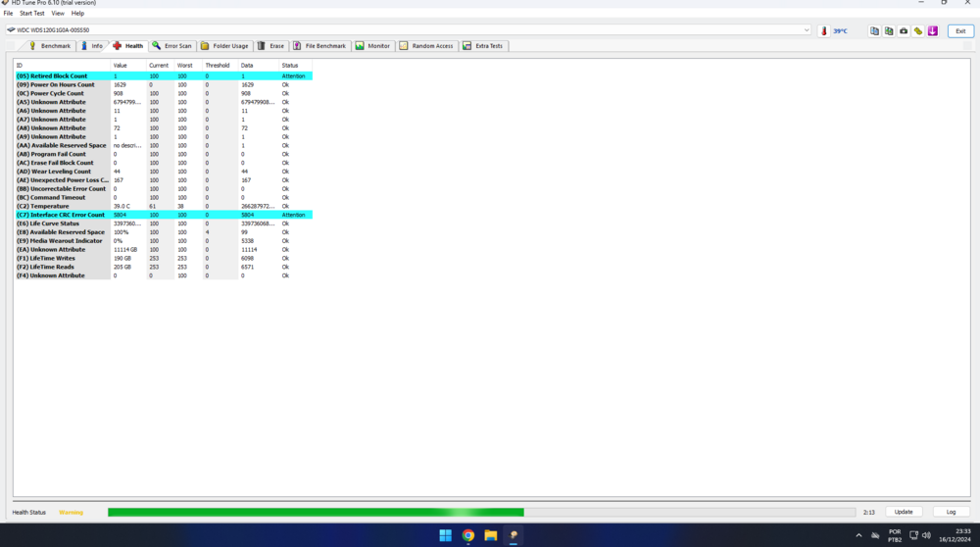Screen dimensions: 980x547
Task: Open the File menu
Action: [8, 14]
